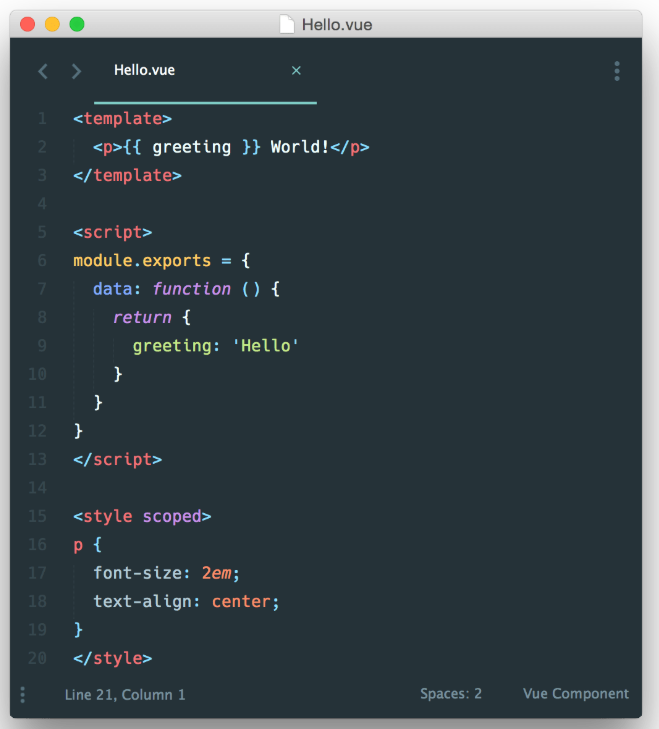This screenshot has width=659, height=729.
Task: Click the Hello.vue window title text
Action: 337,25
